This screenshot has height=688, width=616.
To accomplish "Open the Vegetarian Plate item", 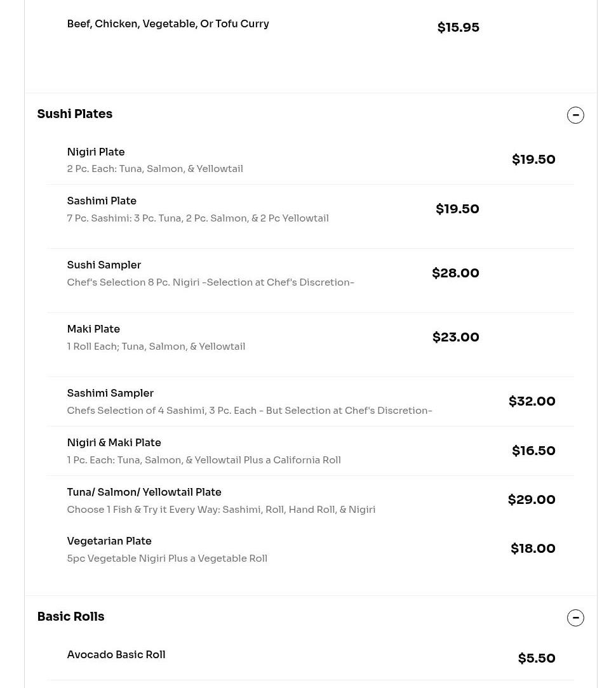I will [x=109, y=541].
